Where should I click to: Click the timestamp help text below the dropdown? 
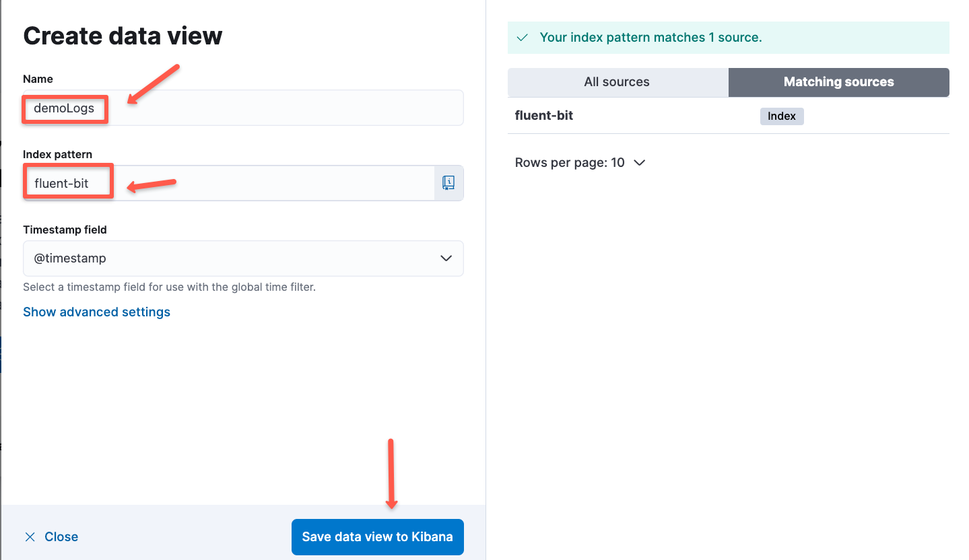169,287
